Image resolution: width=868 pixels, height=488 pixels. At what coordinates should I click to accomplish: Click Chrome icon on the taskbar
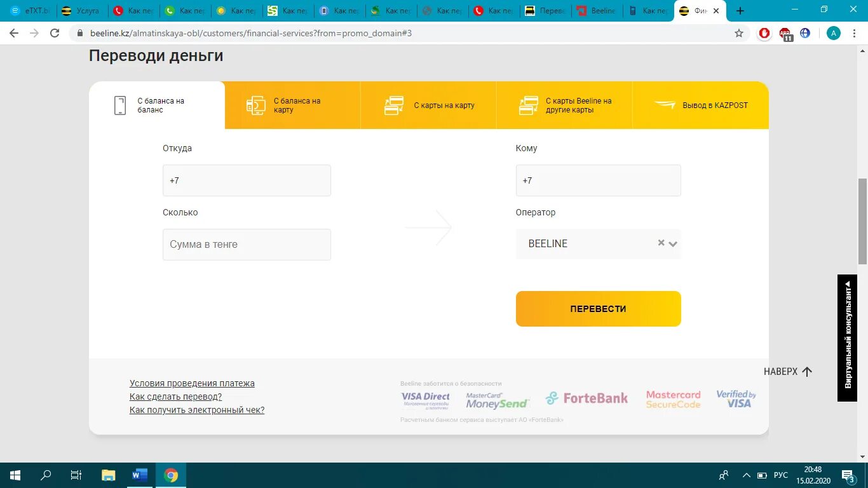click(x=171, y=475)
